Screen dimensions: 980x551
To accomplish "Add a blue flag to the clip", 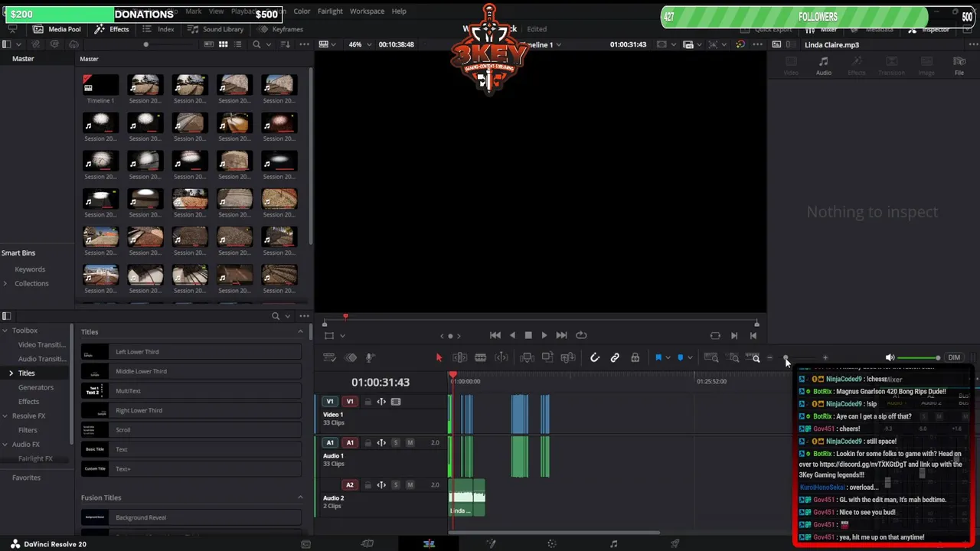I will click(658, 357).
